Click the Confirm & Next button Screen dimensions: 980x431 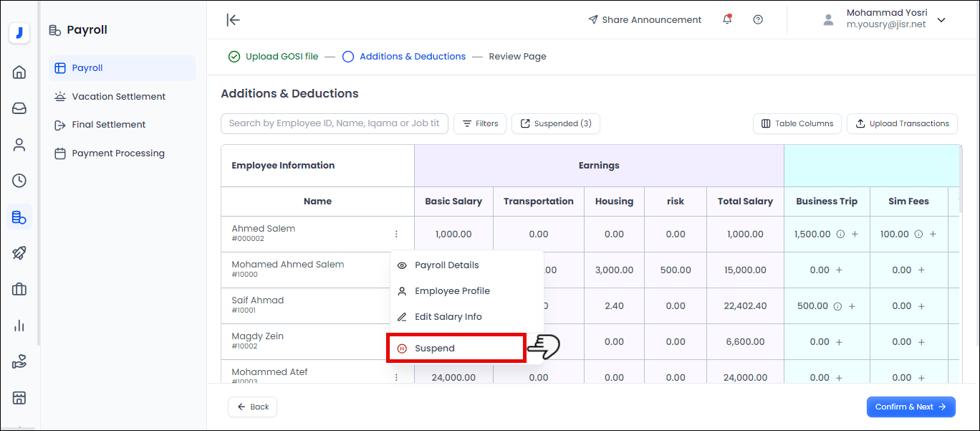click(911, 407)
